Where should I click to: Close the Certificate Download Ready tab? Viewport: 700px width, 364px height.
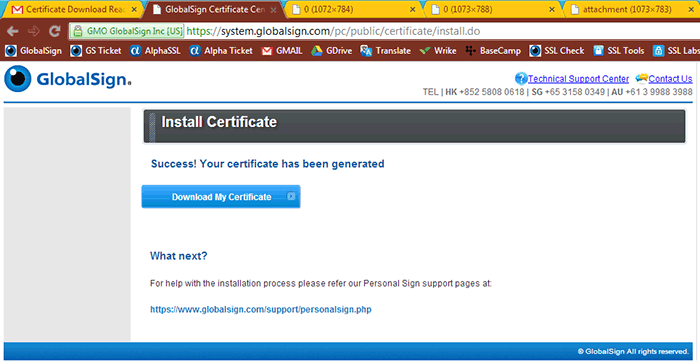134,9
